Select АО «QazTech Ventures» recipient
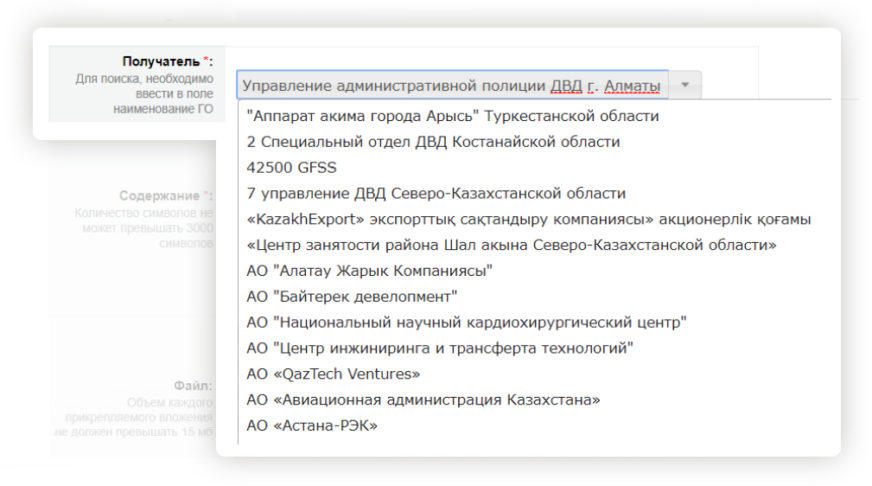This screenshot has height=486, width=872. (x=333, y=374)
